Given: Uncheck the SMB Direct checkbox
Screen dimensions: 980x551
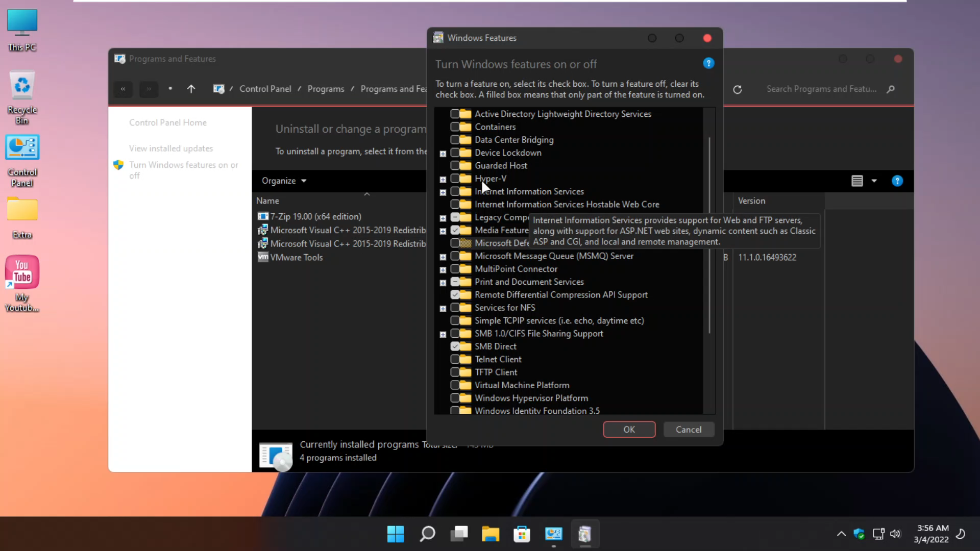Looking at the screenshot, I should (455, 346).
